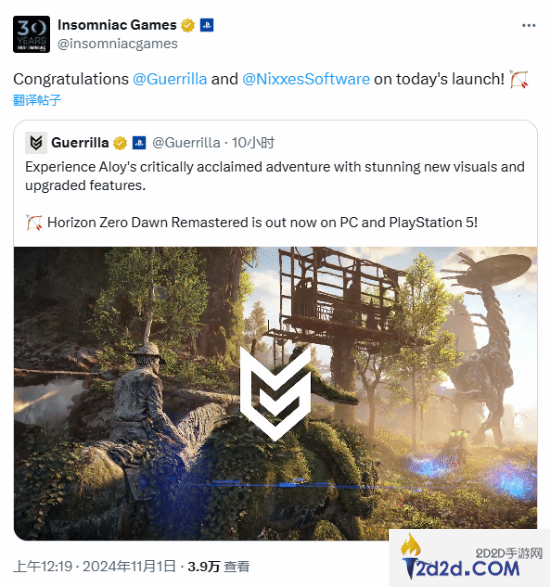Viewport: 550px width, 587px height.
Task: Click Insomniac Games 30 Years avatar
Action: click(x=31, y=34)
